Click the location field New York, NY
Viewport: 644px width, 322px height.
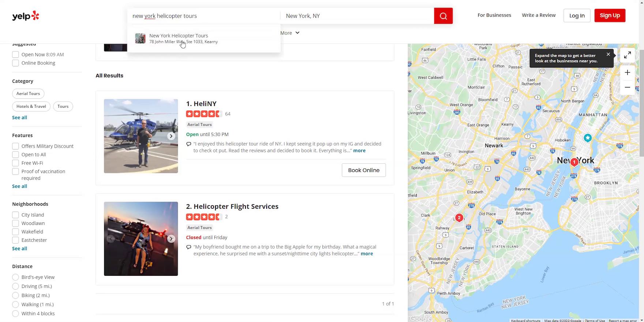[357, 16]
